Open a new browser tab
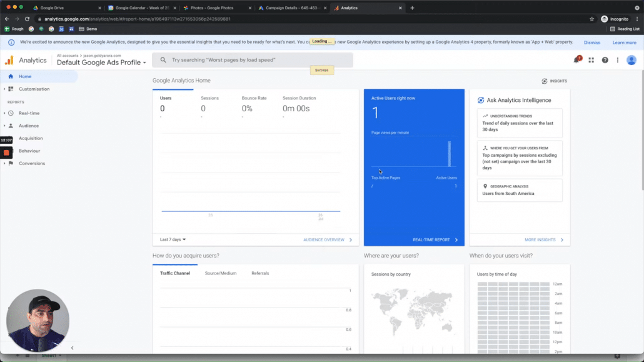Image resolution: width=644 pixels, height=362 pixels. click(x=412, y=8)
